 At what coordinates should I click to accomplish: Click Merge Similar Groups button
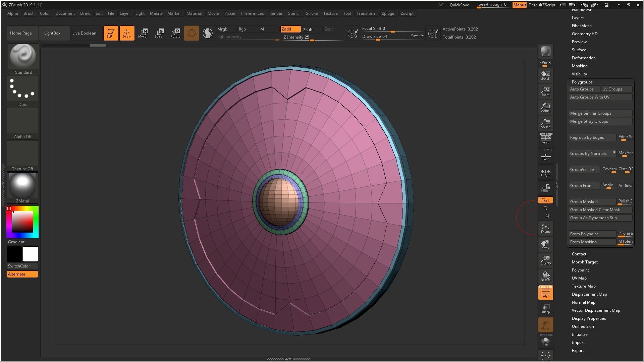pyautogui.click(x=600, y=113)
